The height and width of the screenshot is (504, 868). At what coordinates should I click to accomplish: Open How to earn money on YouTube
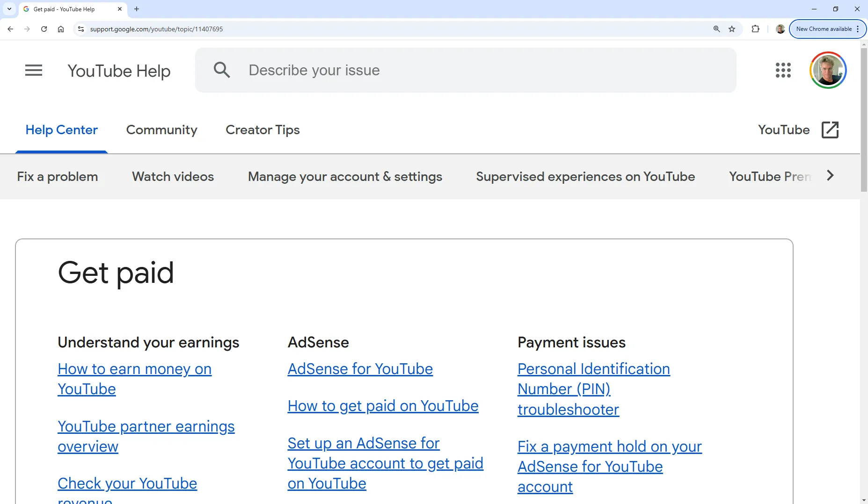(x=134, y=379)
